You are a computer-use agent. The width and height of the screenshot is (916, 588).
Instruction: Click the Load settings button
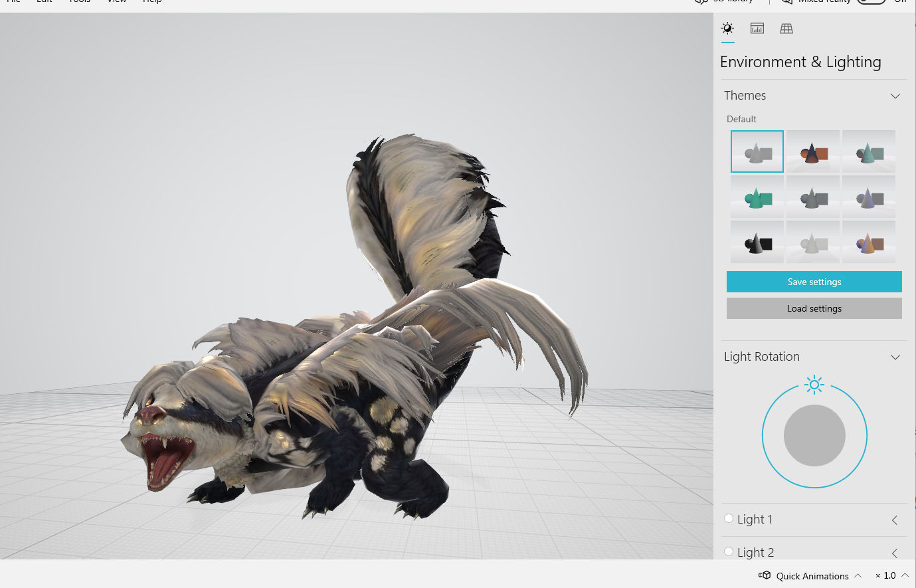814,308
